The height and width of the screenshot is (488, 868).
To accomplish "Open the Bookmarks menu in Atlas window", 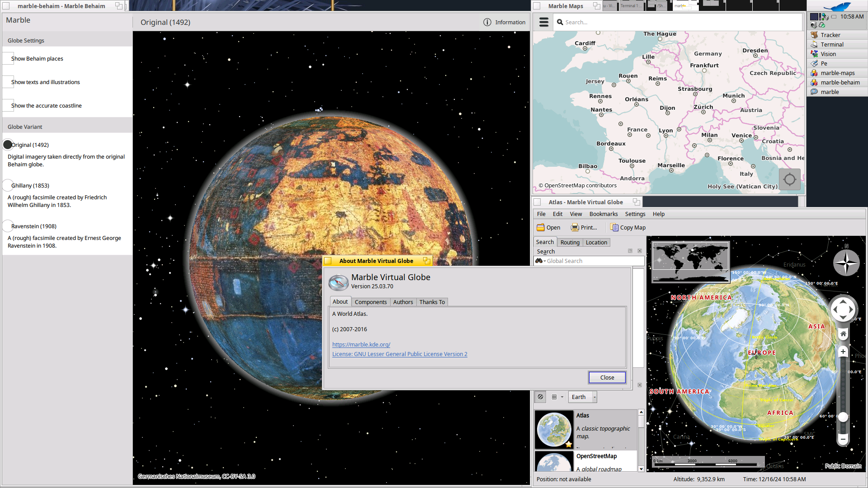I will coord(603,214).
